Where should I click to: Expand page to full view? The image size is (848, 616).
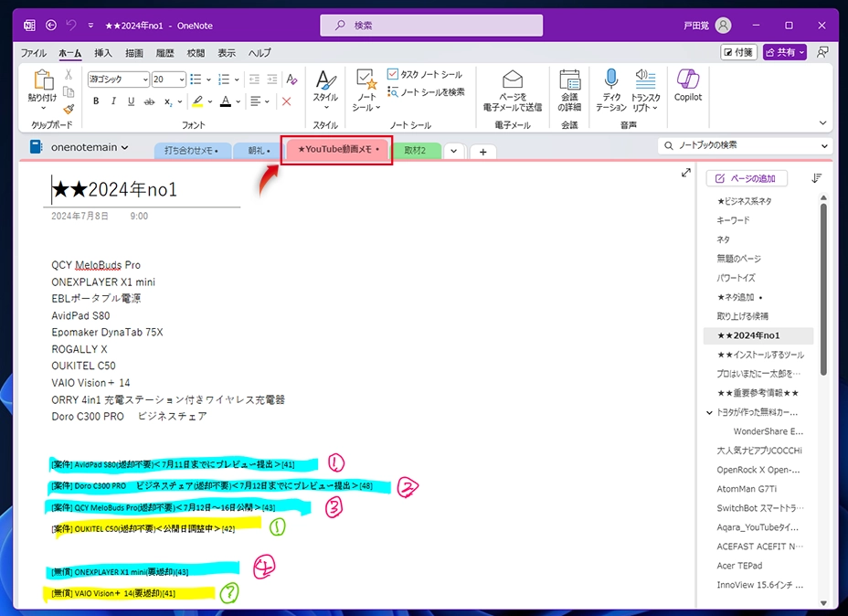(x=685, y=173)
